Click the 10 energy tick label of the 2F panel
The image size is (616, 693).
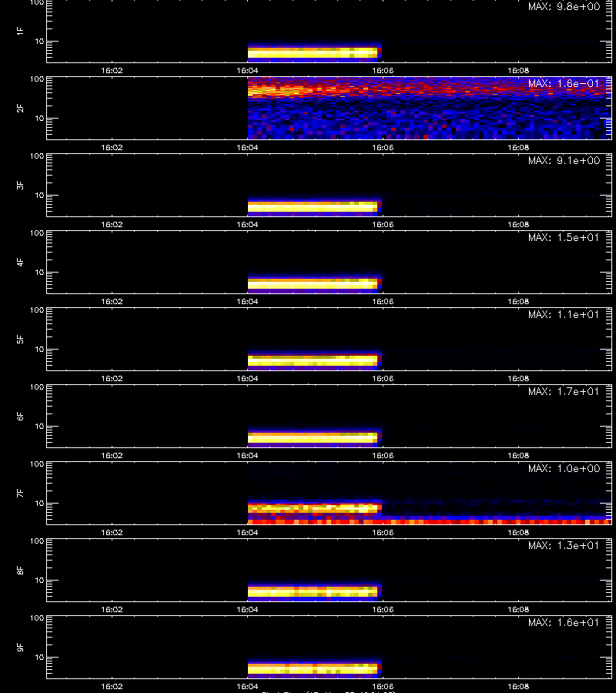39,118
